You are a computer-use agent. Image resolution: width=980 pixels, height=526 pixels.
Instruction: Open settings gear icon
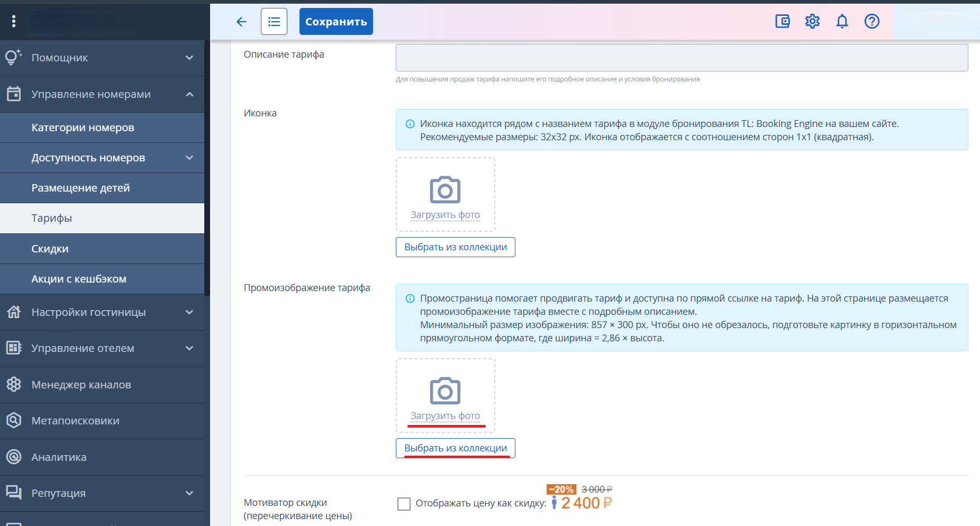tap(812, 21)
